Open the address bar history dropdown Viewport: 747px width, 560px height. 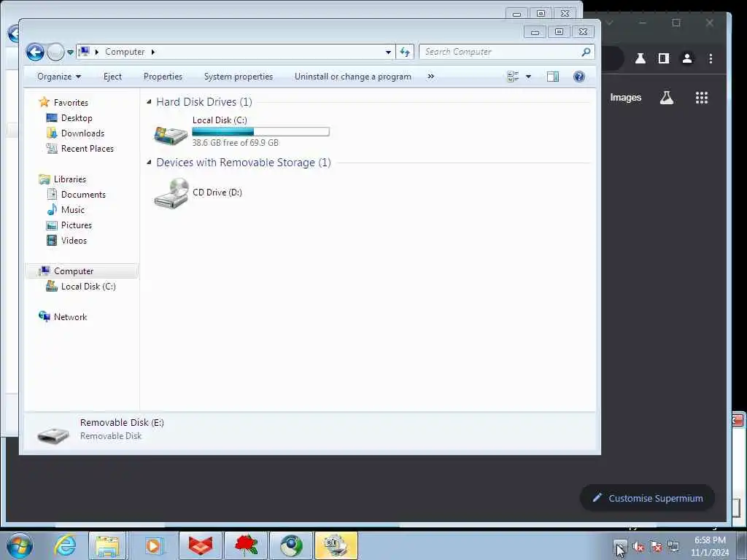(x=388, y=52)
